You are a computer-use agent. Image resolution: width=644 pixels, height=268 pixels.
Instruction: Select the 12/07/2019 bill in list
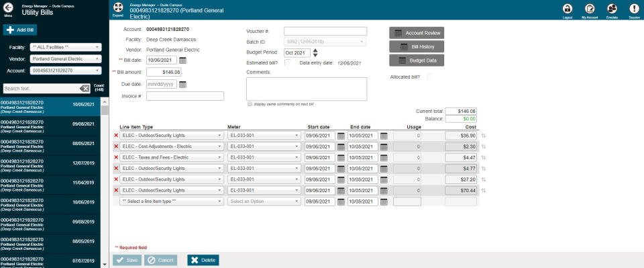50,166
